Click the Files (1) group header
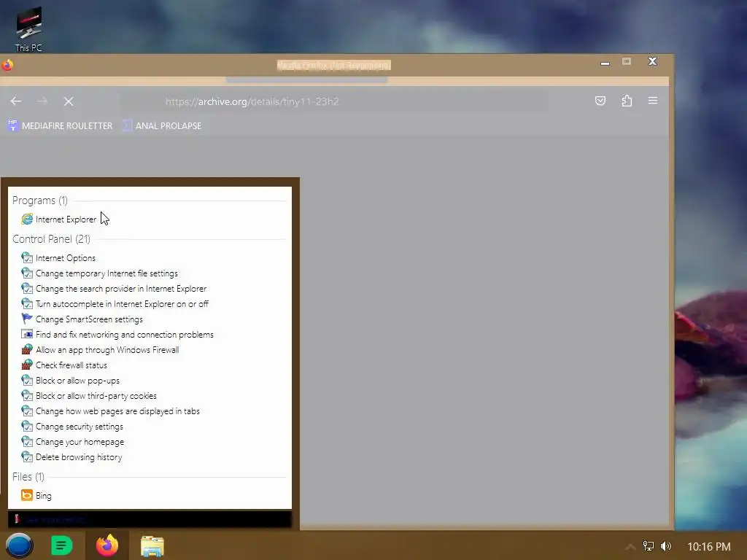747x560 pixels. click(x=28, y=477)
